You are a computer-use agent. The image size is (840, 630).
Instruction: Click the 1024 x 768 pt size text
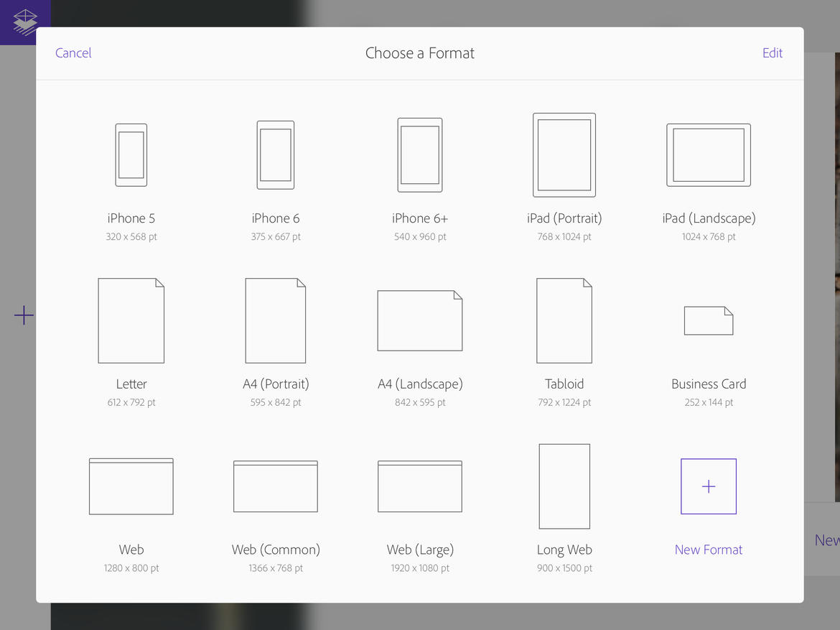(708, 236)
